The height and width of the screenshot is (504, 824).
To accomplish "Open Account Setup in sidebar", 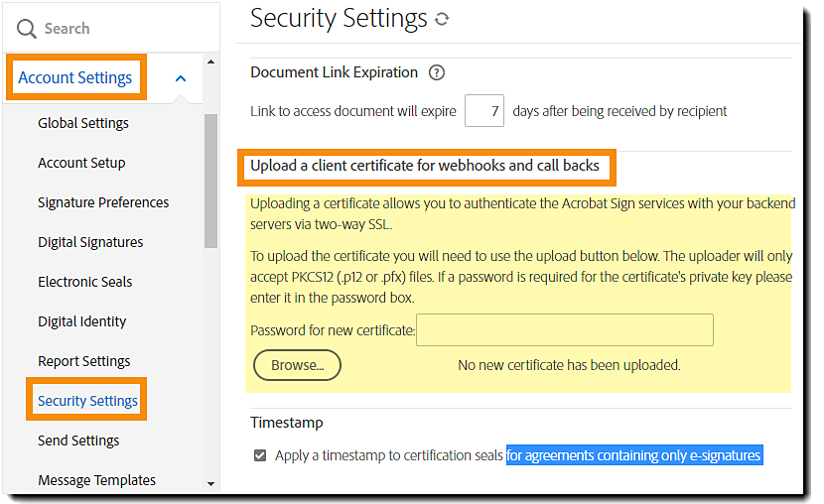I will pyautogui.click(x=81, y=163).
